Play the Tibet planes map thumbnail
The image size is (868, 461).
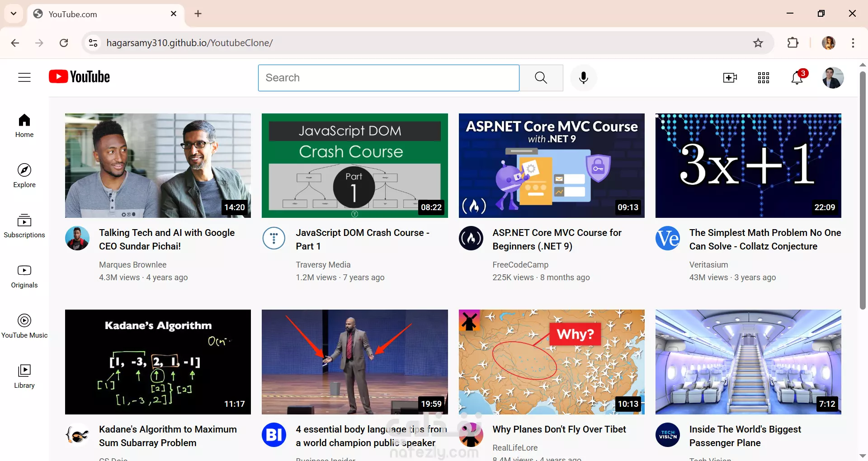pyautogui.click(x=552, y=362)
